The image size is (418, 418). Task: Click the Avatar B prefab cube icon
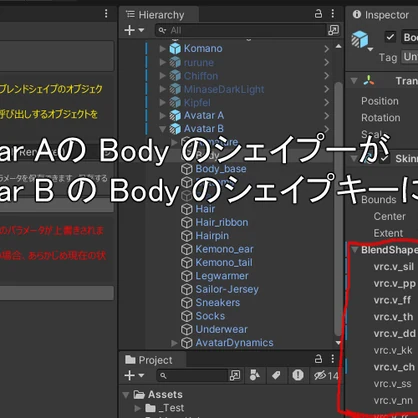[x=175, y=129]
